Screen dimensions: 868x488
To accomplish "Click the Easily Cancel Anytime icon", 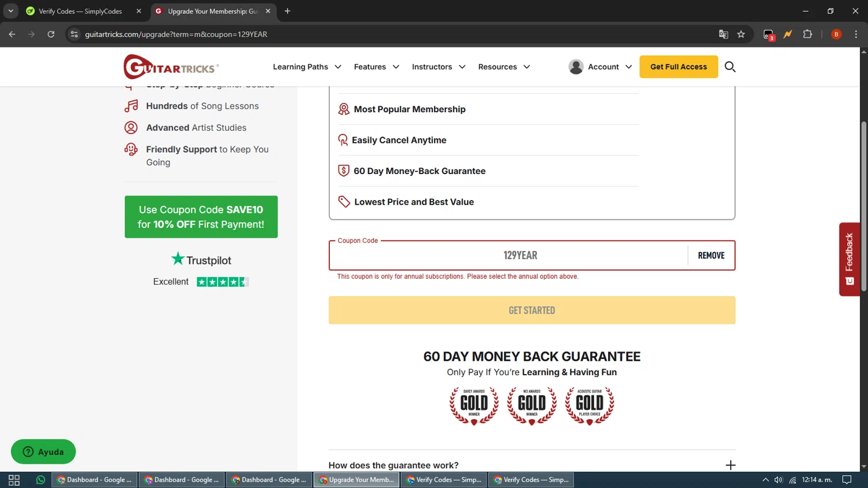I will 343,140.
